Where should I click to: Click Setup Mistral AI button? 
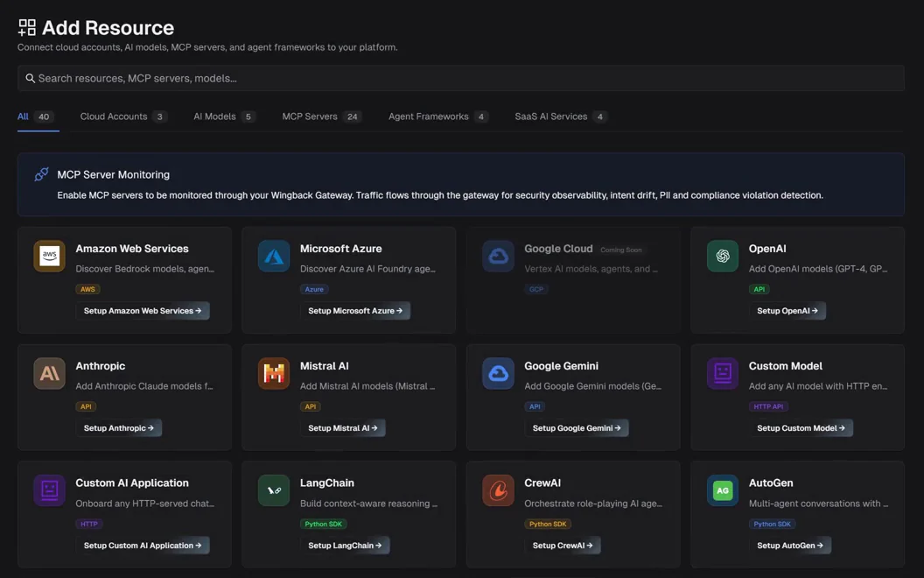[x=343, y=428]
